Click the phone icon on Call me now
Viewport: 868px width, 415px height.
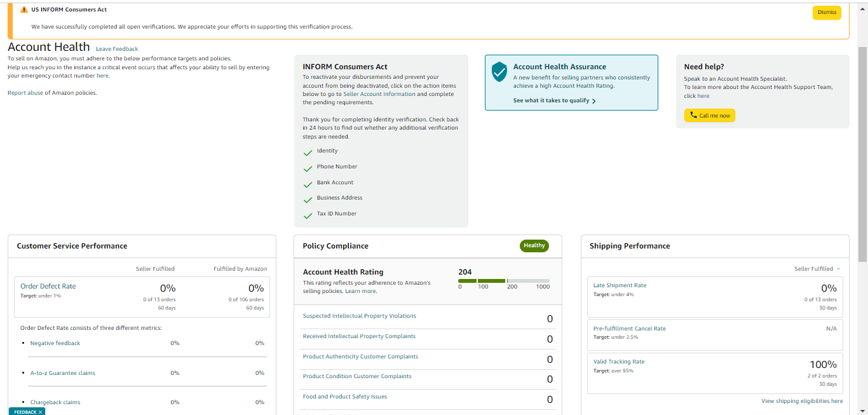[x=694, y=116]
